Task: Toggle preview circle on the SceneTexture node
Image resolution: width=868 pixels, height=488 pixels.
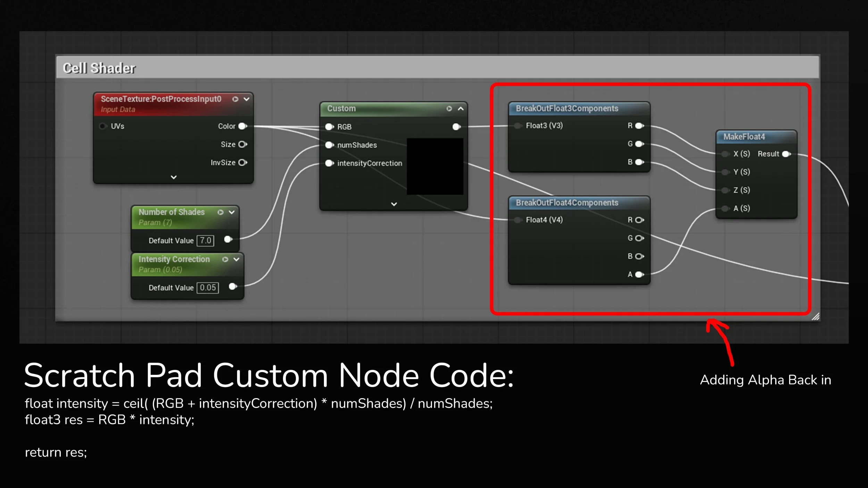Action: [235, 99]
